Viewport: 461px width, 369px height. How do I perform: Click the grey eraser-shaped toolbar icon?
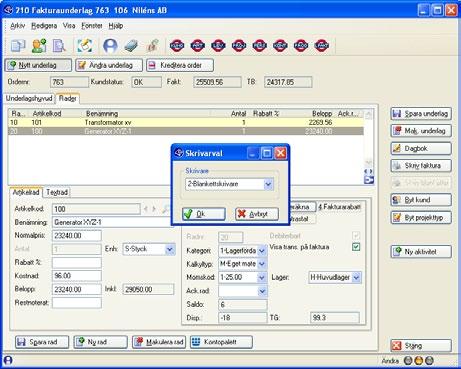[x=131, y=45]
